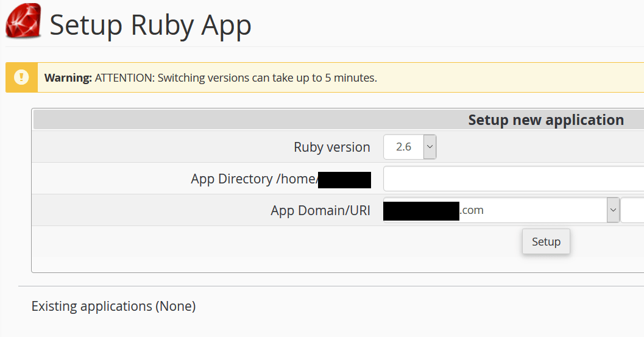Click the red Ruby gem logo
Screen dimensions: 644x337
coord(23,21)
